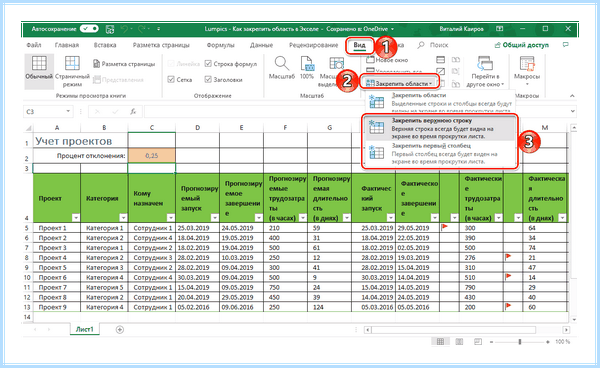Click the select-all corner of the sheet

coord(28,128)
